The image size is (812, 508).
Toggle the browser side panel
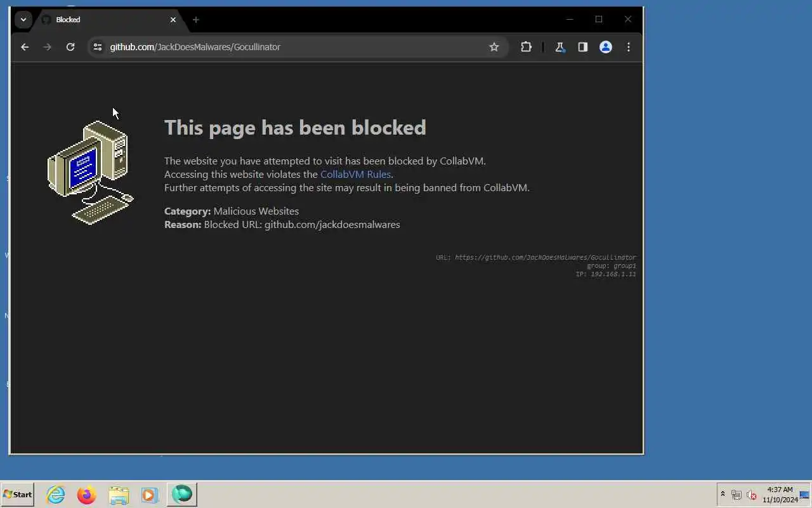click(x=583, y=47)
